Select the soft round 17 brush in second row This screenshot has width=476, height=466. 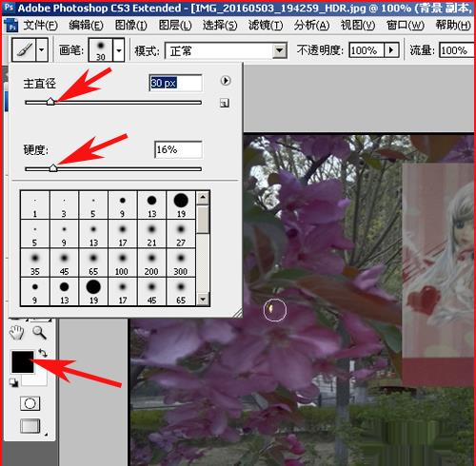coord(123,234)
